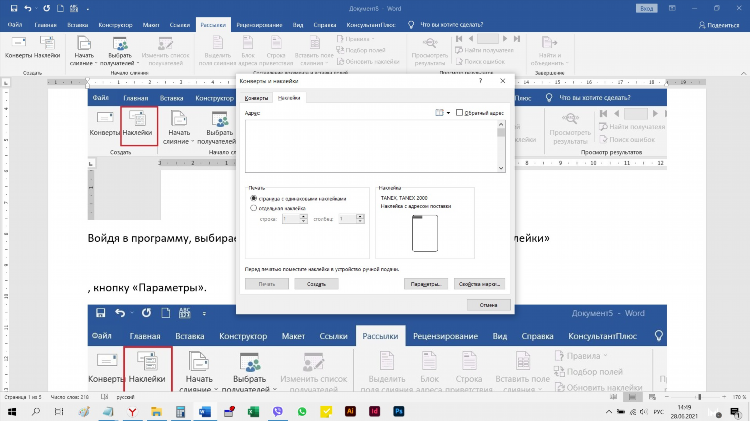Click the Блок адреса ribbon icon

pos(248,51)
